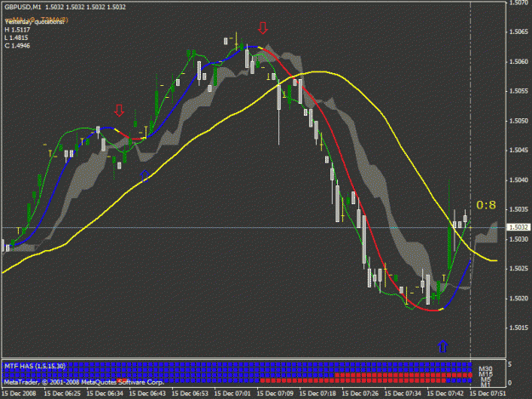
Task: Click the M30 timeframe row label
Action: [x=485, y=369]
